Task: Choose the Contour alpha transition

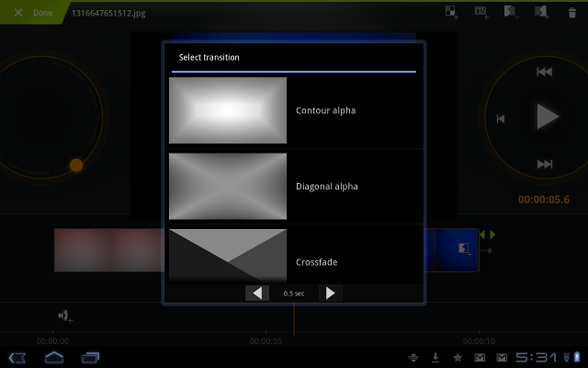Action: click(294, 110)
